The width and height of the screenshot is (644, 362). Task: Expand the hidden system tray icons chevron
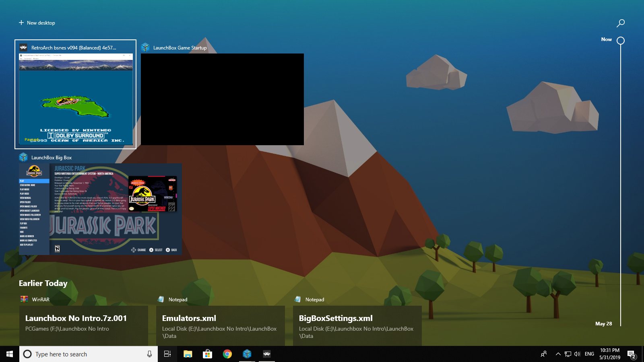[x=558, y=354]
